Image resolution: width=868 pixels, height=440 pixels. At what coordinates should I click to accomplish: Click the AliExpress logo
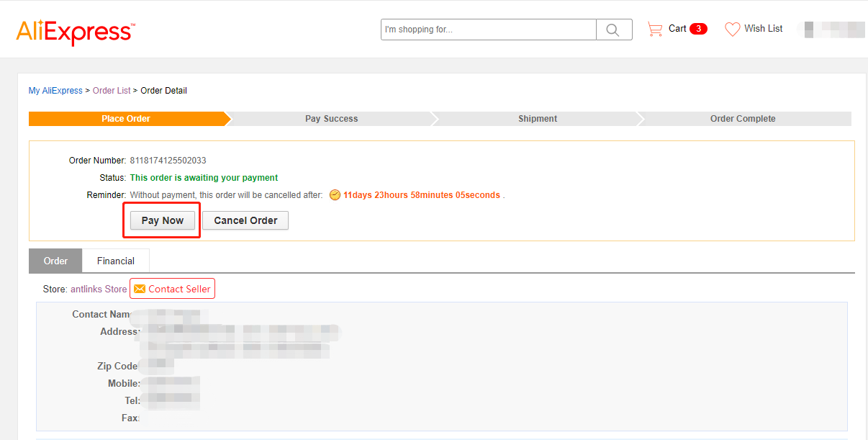click(x=75, y=32)
